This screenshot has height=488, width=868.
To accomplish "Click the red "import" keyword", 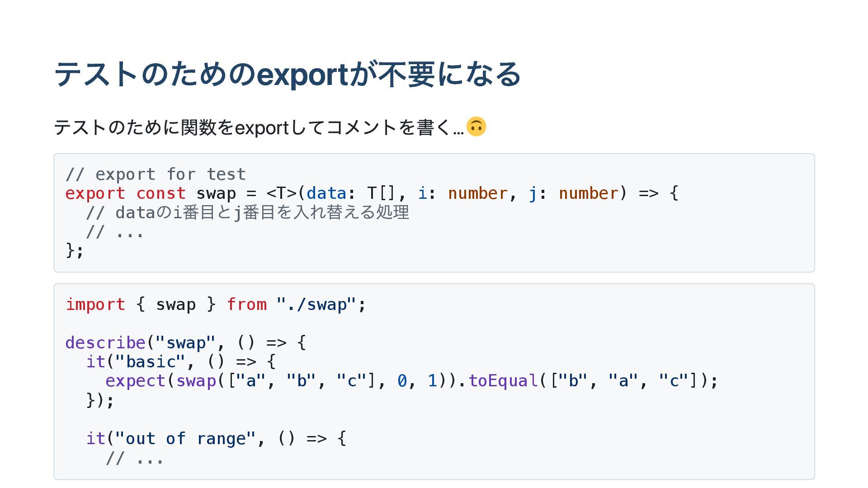I will click(95, 305).
